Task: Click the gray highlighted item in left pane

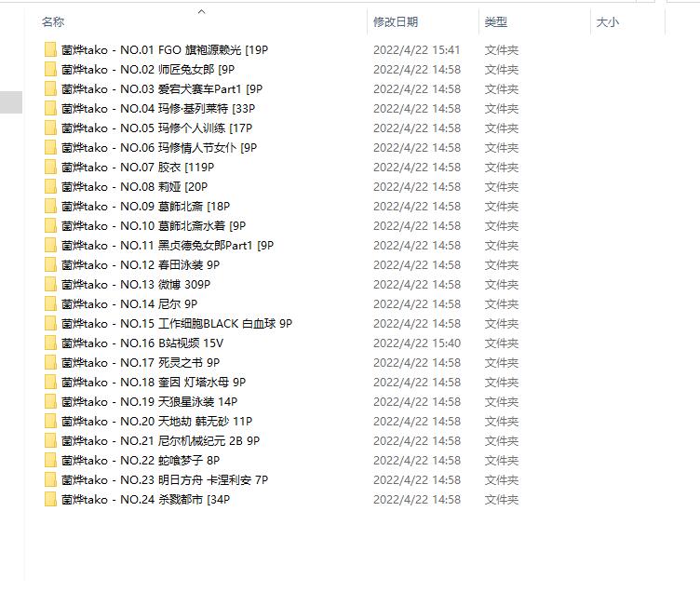Action: (x=11, y=102)
